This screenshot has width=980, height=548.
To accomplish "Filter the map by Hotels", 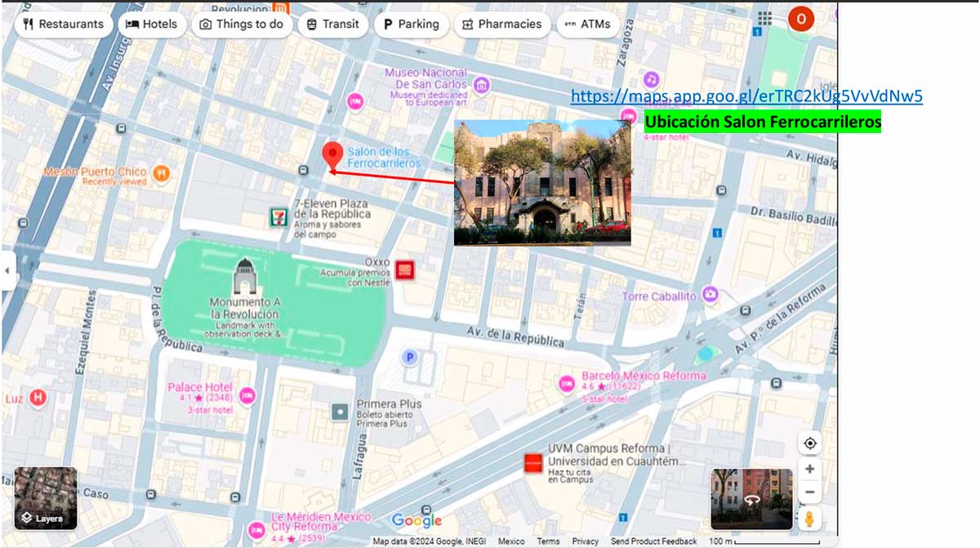I will [x=152, y=25].
